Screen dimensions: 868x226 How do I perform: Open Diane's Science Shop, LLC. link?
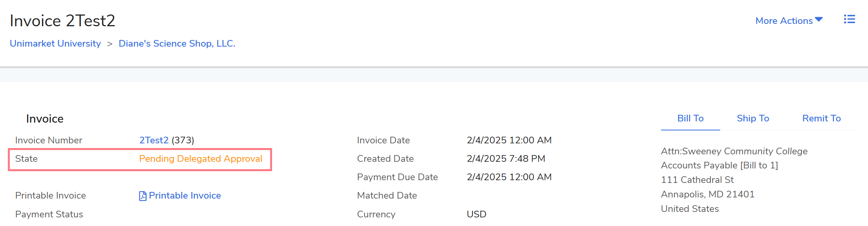click(177, 43)
